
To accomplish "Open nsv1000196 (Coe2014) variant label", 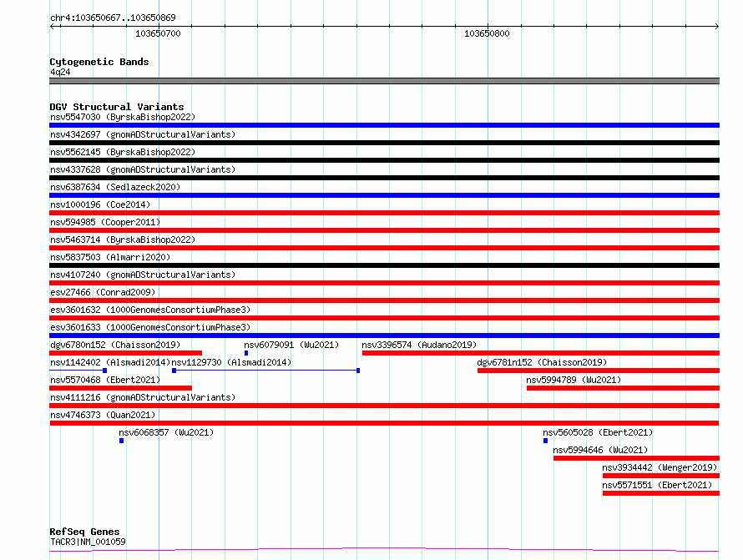I will pyautogui.click(x=100, y=204).
